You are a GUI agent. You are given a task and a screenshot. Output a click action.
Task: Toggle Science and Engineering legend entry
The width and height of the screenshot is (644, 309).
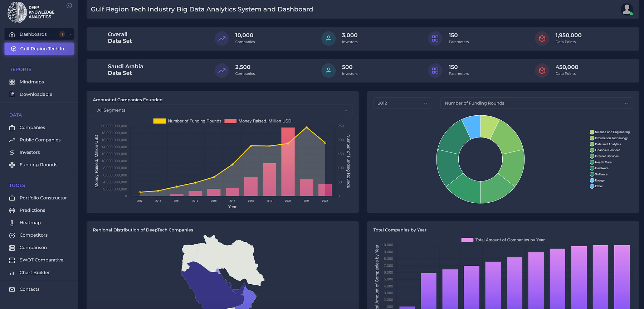[610, 132]
